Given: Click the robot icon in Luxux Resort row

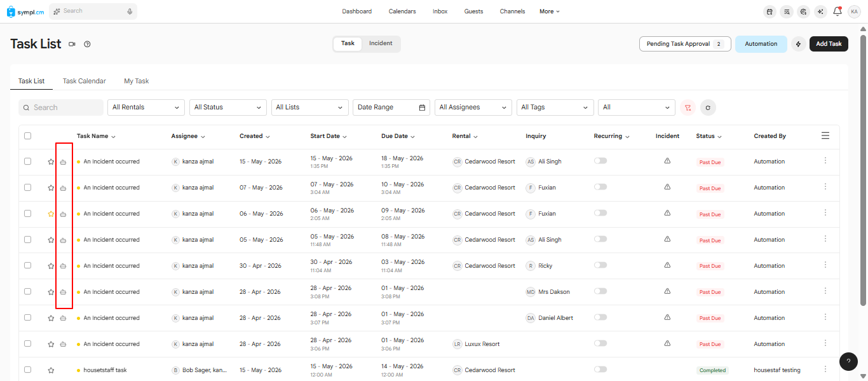Looking at the screenshot, I should click(63, 345).
